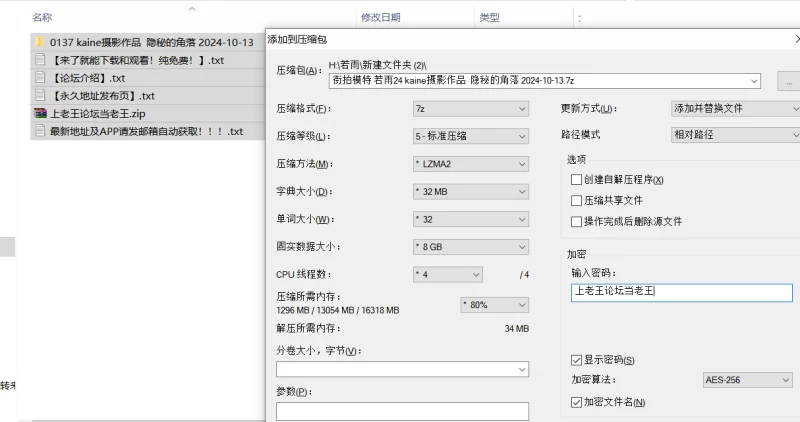Open the 压缩格式 dropdown showing 7z
This screenshot has height=422, width=800.
tap(470, 109)
